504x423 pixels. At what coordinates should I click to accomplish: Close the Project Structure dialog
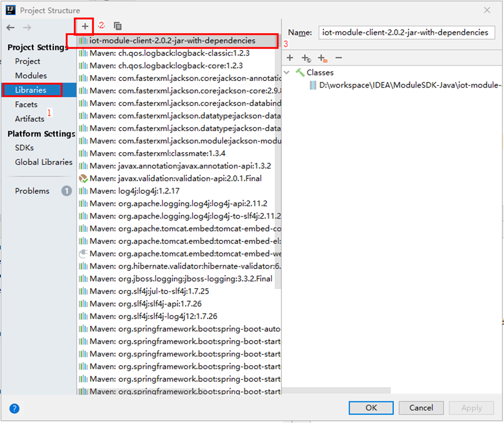coord(487,10)
